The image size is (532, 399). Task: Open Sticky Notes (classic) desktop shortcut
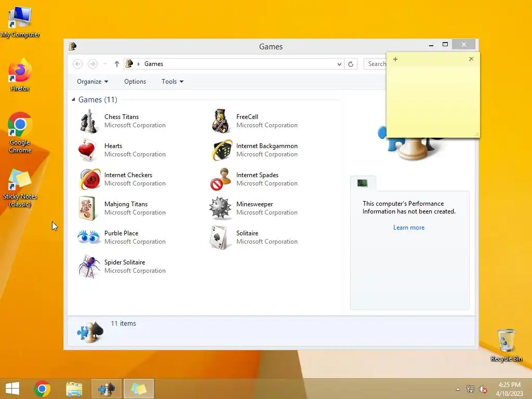coord(20,188)
